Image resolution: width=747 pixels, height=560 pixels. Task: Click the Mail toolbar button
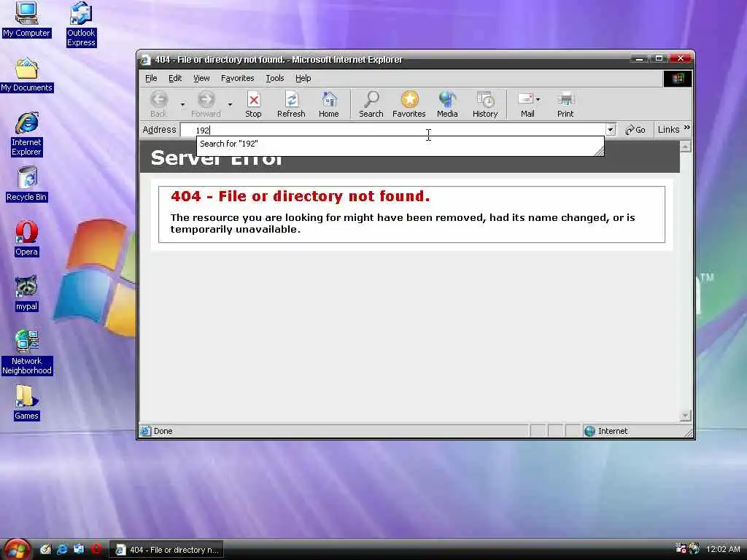pyautogui.click(x=527, y=104)
